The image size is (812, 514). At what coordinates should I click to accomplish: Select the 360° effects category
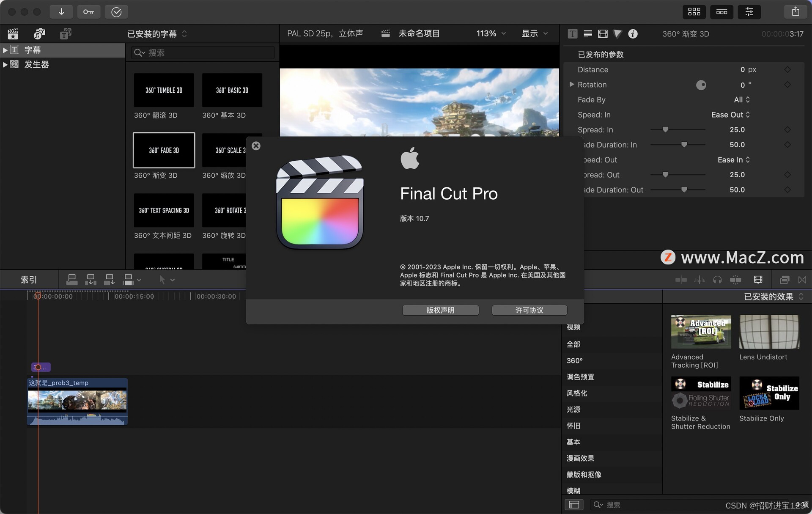(x=612, y=360)
